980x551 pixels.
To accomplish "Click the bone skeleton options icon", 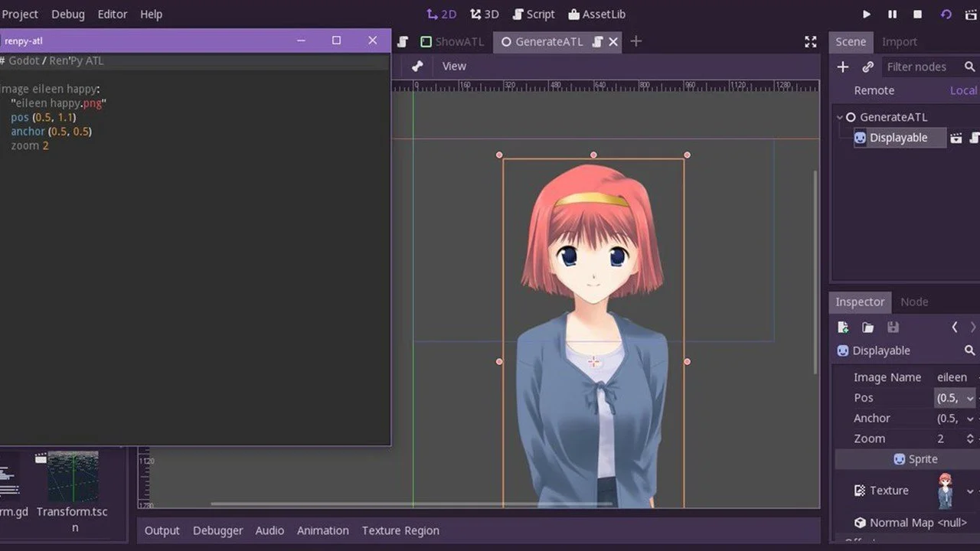I will click(417, 66).
